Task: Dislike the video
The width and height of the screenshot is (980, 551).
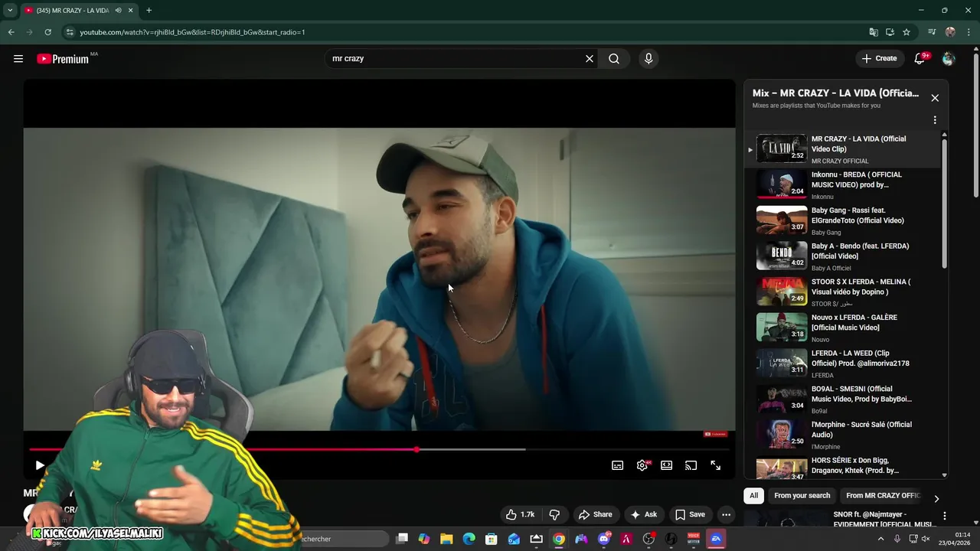Action: pos(555,515)
